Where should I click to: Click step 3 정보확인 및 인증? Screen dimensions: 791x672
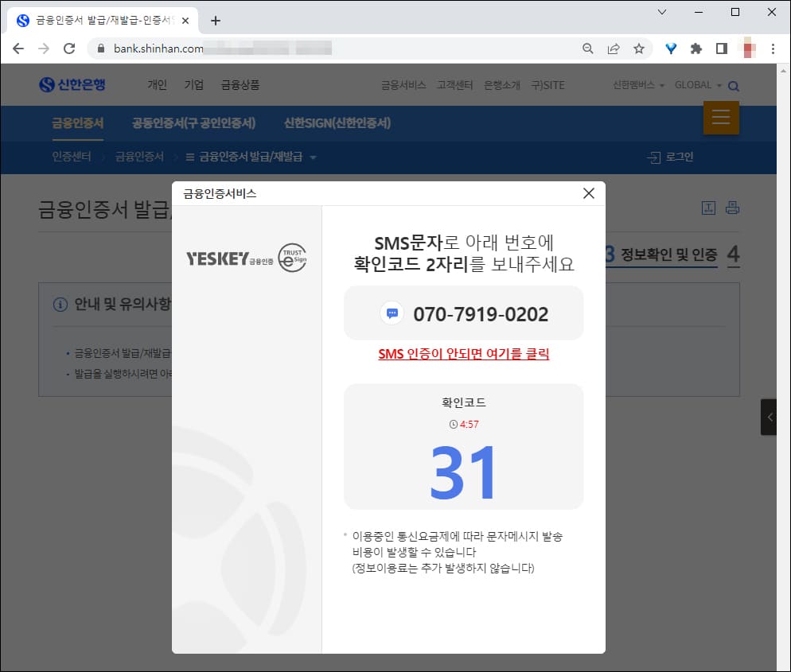[x=661, y=254]
